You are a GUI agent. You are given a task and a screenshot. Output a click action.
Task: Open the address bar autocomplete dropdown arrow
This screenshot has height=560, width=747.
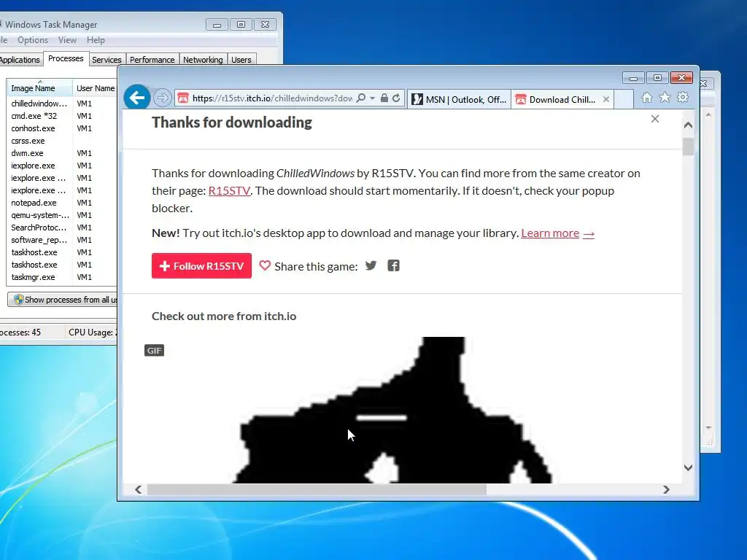tap(372, 98)
